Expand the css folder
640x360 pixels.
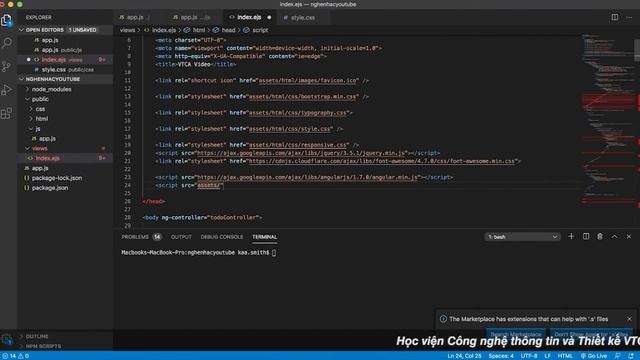(40, 109)
